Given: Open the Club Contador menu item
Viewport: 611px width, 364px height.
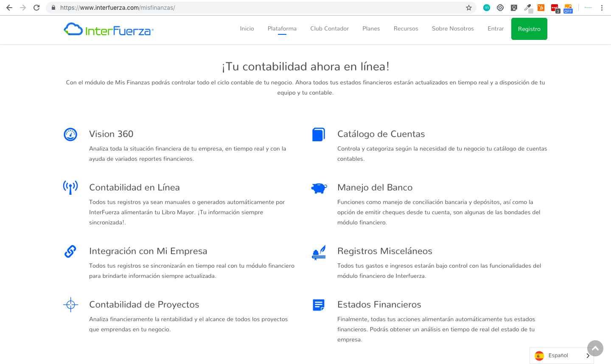Looking at the screenshot, I should pos(330,28).
